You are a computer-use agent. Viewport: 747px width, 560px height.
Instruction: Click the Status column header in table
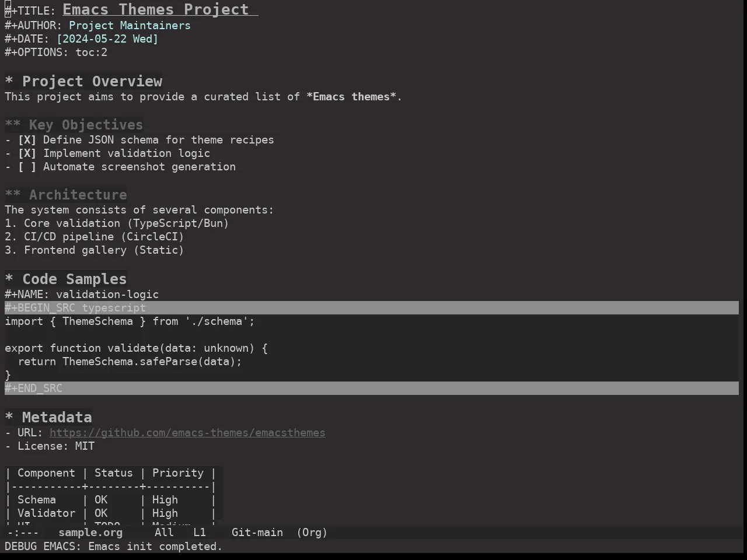click(x=114, y=473)
